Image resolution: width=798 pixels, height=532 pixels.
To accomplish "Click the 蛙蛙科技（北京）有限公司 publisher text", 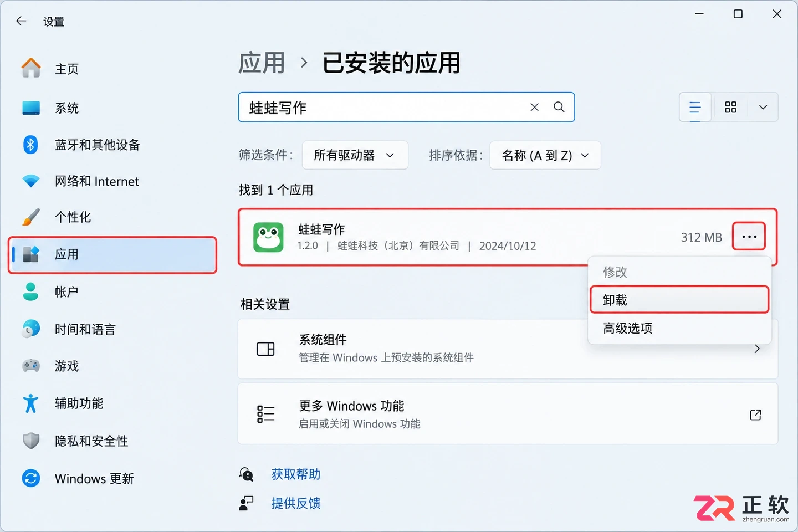I will tap(398, 245).
